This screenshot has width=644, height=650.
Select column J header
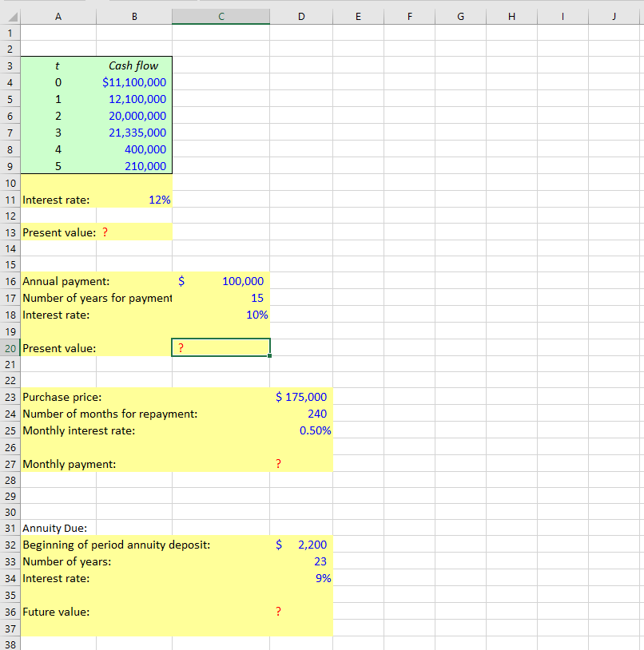(x=614, y=17)
